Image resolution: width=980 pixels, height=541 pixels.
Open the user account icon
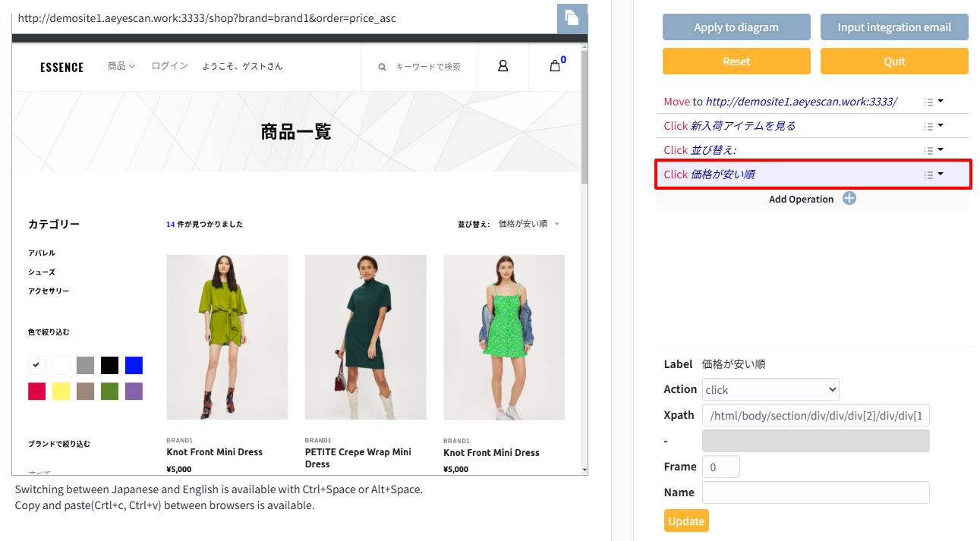pos(503,66)
